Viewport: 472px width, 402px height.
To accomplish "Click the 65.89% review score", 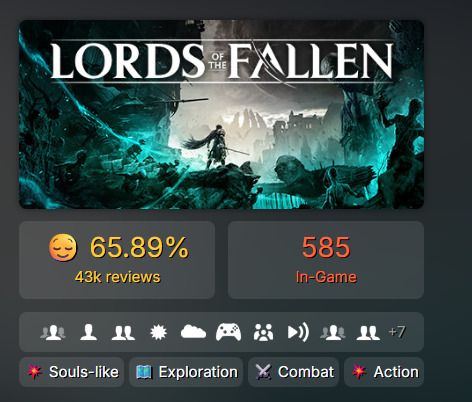I will click(139, 247).
